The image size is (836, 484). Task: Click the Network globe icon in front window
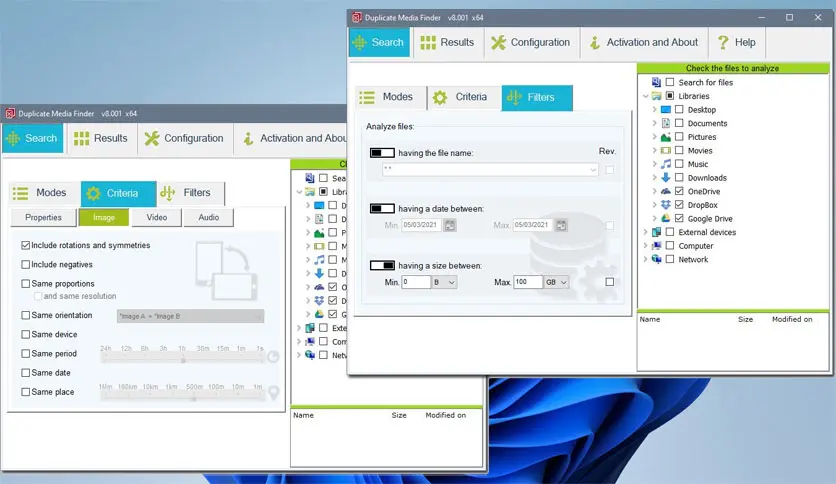[x=656, y=259]
